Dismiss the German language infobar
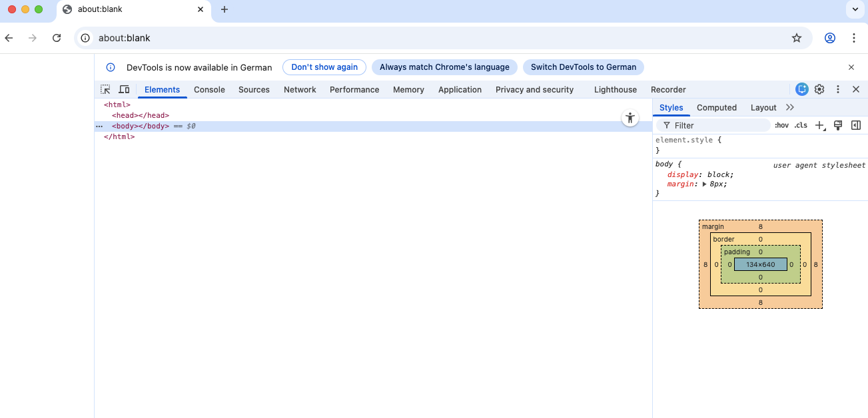 [851, 67]
